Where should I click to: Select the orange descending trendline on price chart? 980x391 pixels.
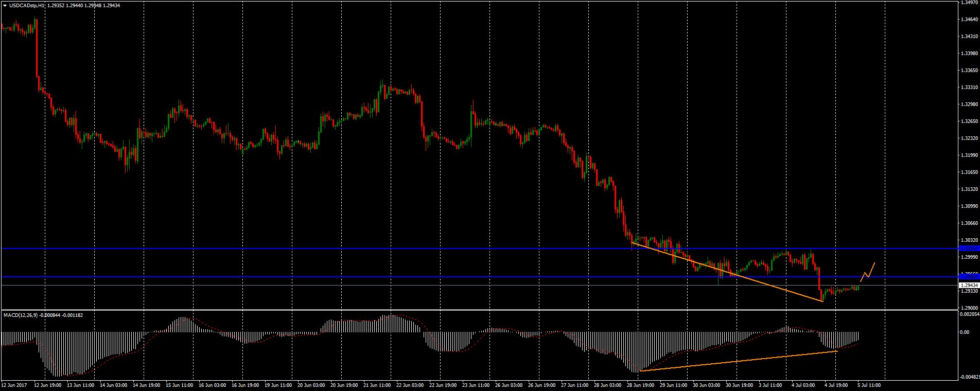(721, 270)
